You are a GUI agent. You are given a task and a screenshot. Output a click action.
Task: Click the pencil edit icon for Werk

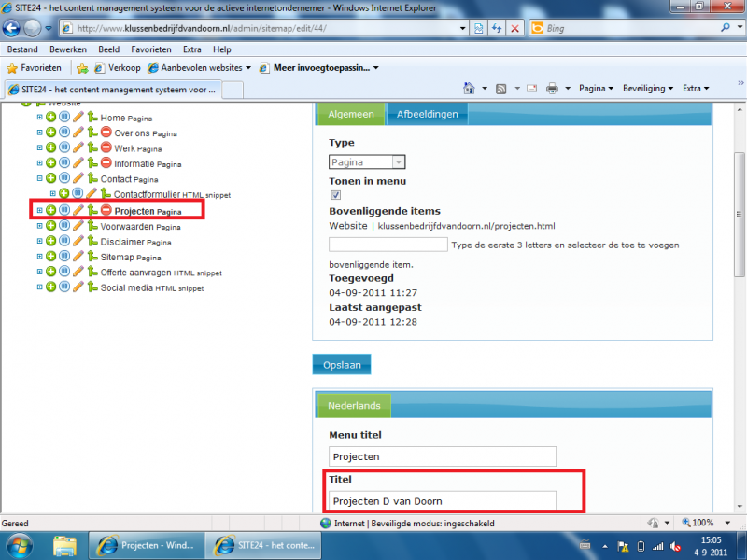tap(79, 148)
